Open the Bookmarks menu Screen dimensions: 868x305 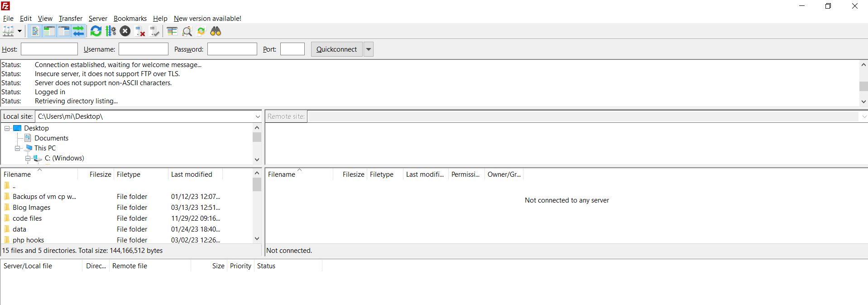point(130,19)
